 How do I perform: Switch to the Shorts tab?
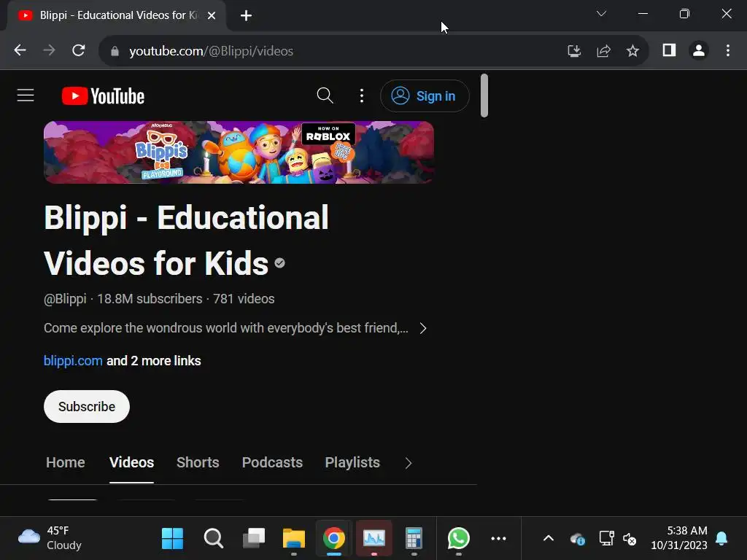[x=198, y=462]
